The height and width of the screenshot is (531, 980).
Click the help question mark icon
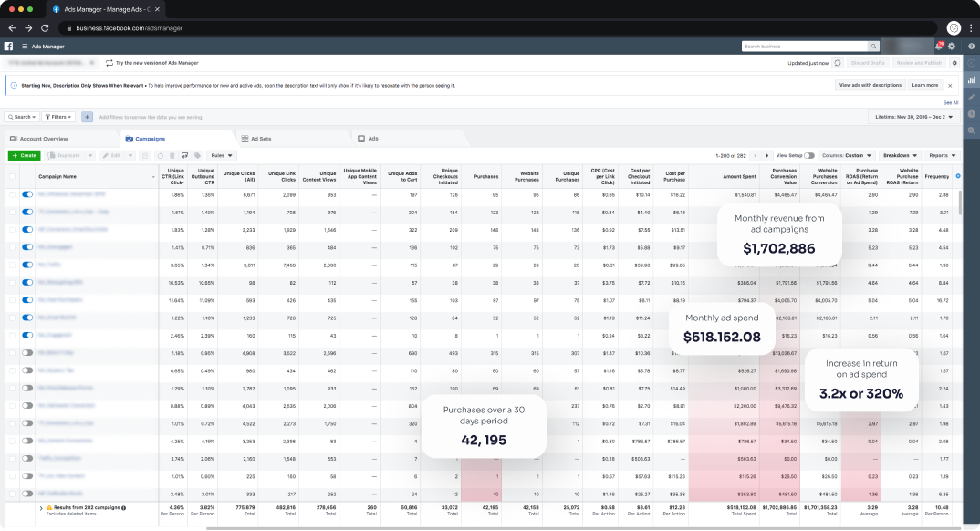pos(971,46)
